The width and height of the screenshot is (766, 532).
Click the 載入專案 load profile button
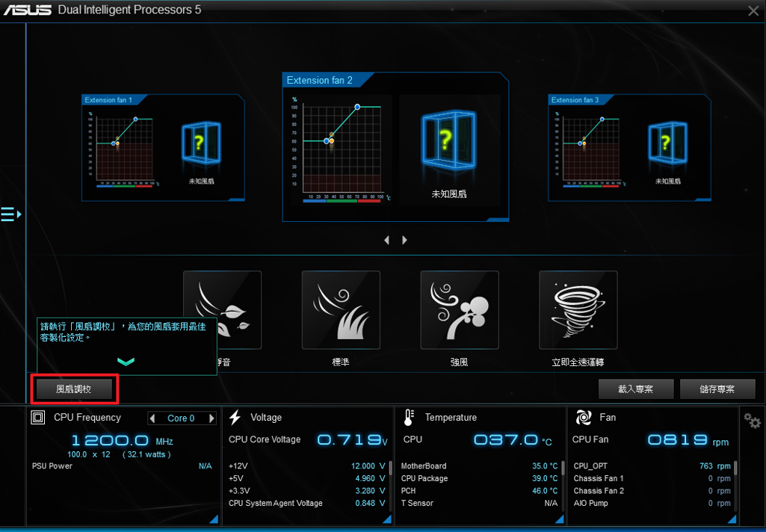635,389
